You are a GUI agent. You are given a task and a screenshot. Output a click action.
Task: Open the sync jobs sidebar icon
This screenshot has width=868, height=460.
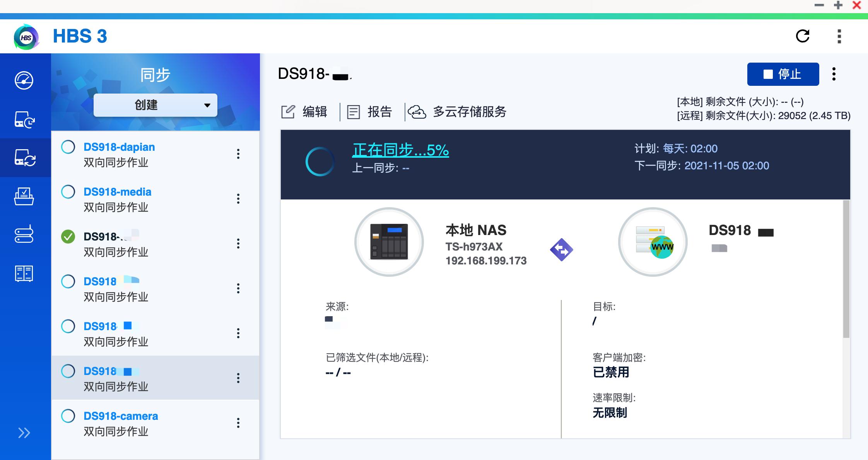[x=24, y=158]
